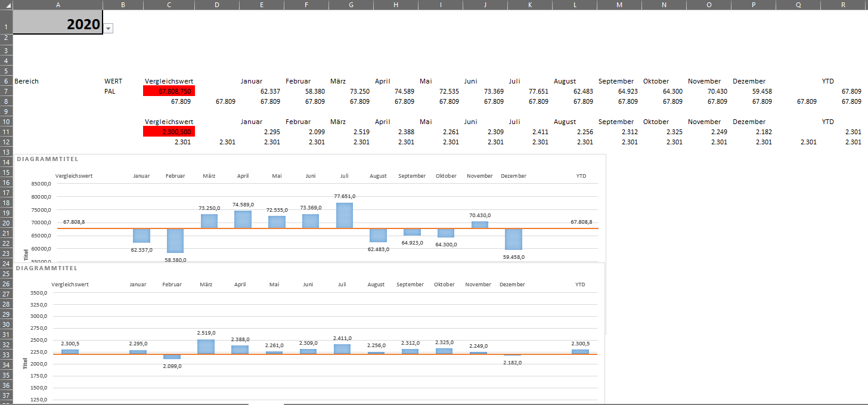868x405 pixels.
Task: Select the Februar bar in upper chart
Action: [175, 240]
